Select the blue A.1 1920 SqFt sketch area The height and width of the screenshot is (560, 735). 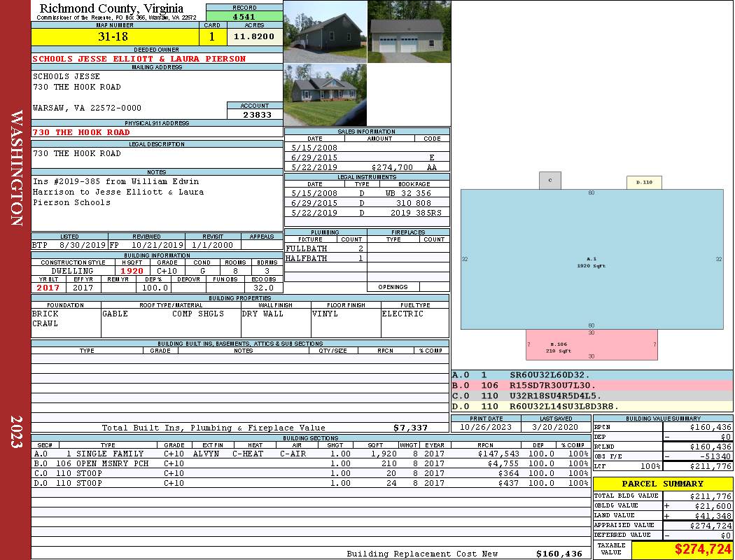point(591,259)
